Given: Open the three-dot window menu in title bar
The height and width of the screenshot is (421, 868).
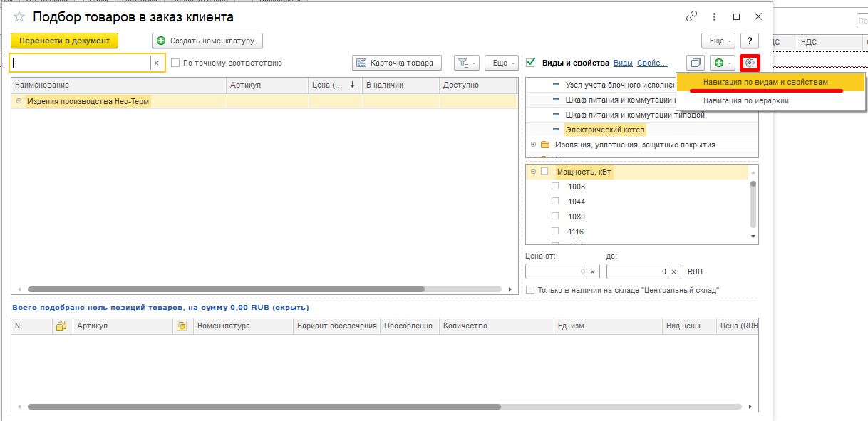Looking at the screenshot, I should point(714,16).
